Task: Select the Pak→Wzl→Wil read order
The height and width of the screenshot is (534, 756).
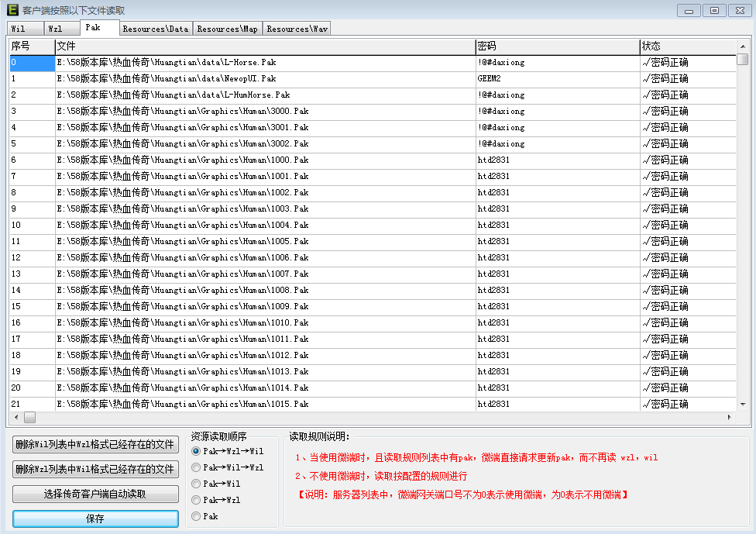Action: pos(196,451)
